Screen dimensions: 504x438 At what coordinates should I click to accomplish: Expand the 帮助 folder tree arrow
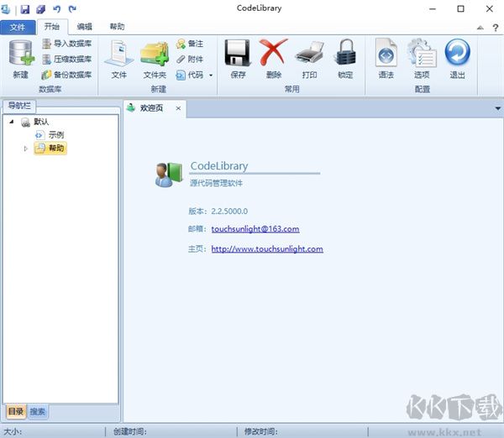(26, 149)
